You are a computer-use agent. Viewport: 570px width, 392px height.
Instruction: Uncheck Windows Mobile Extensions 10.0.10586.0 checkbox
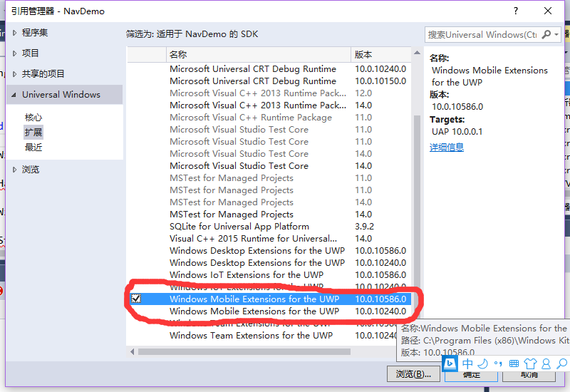136,299
